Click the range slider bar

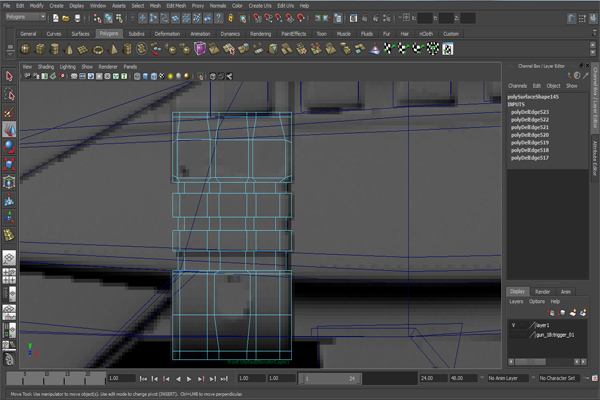coord(329,379)
